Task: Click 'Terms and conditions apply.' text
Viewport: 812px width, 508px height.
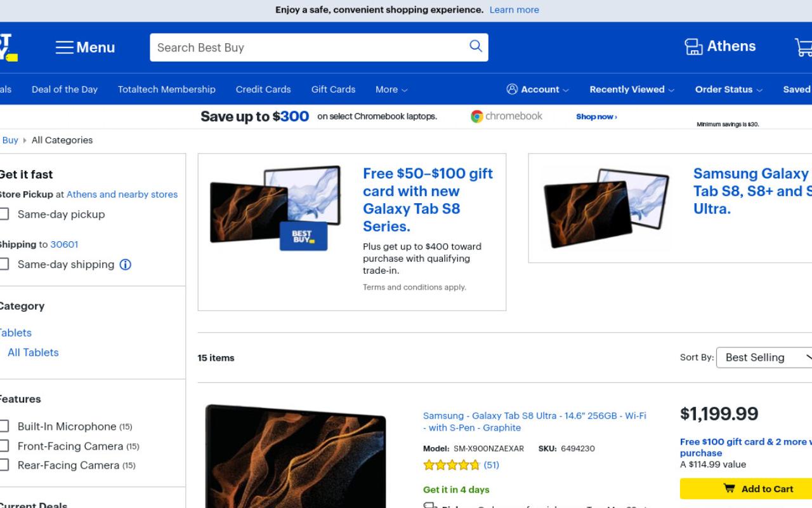Action: (x=414, y=288)
